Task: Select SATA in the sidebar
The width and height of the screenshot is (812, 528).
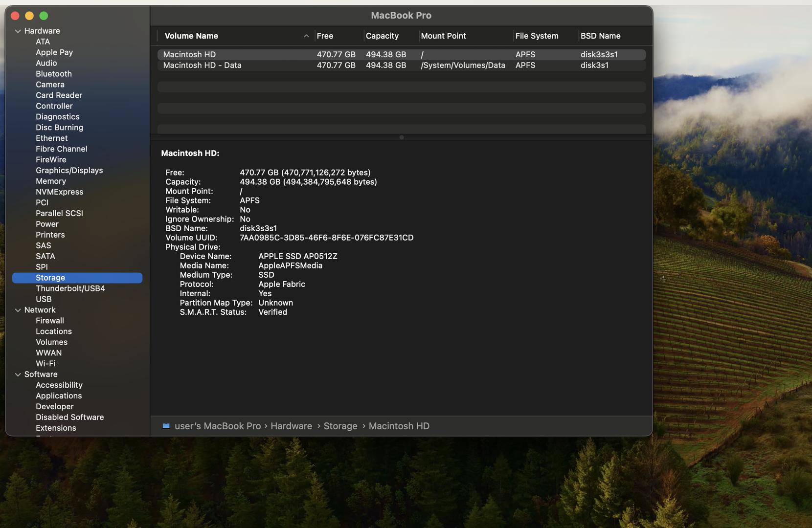Action: (x=45, y=257)
